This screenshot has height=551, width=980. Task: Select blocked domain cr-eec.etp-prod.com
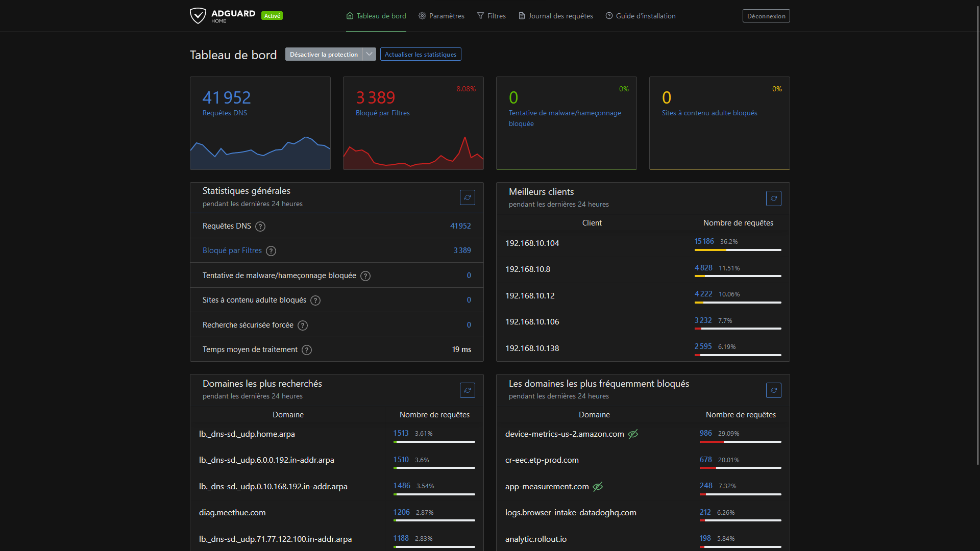pos(542,460)
